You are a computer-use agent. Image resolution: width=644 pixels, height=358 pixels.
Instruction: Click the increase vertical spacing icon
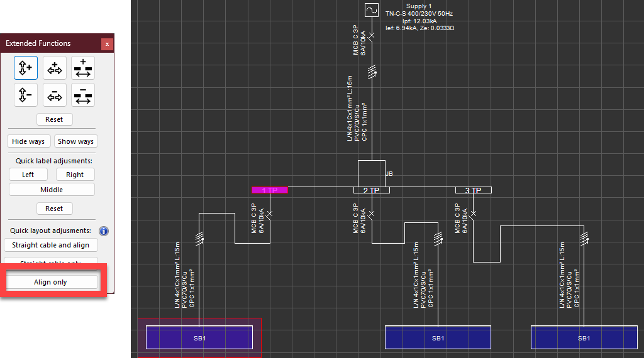tap(26, 68)
